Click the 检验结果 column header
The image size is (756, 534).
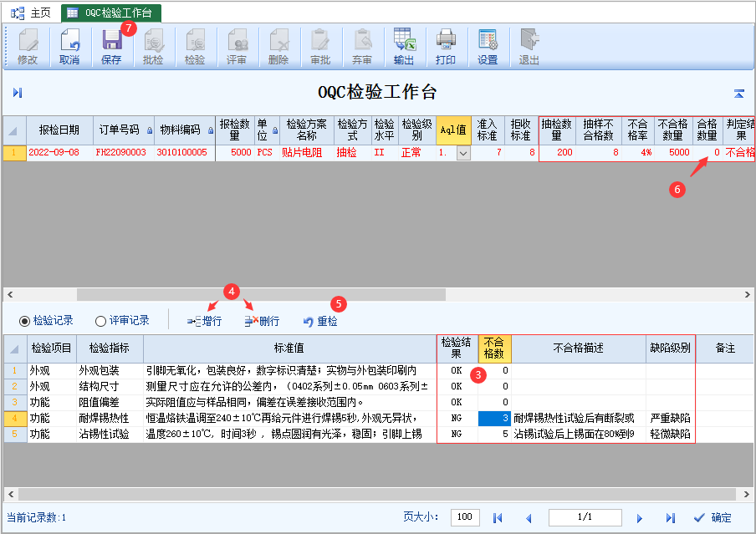click(457, 348)
